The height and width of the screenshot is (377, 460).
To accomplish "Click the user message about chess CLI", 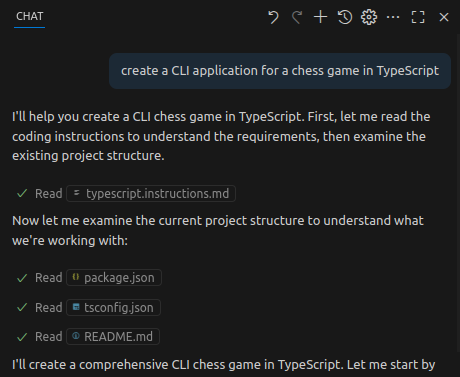I will point(280,71).
